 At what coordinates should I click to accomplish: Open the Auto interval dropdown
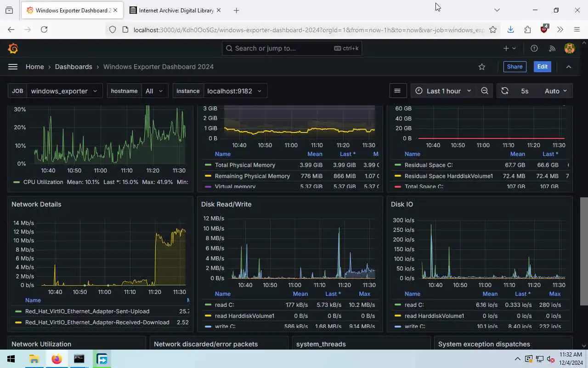coord(556,91)
